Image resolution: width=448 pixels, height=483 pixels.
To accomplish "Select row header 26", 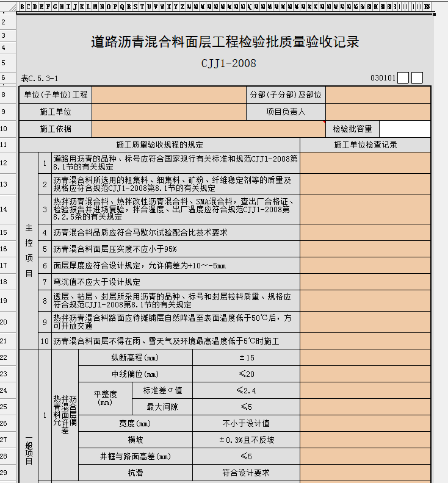I will coord(8,423).
